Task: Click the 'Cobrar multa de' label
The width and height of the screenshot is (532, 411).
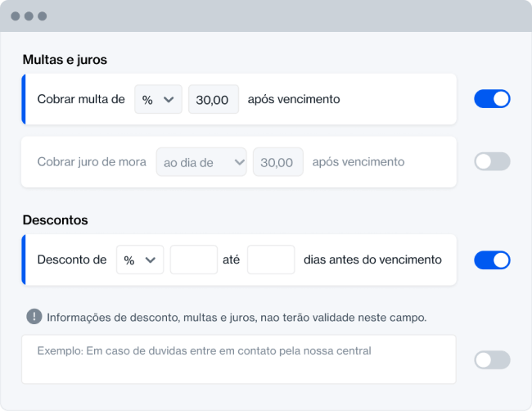Action: (x=81, y=99)
